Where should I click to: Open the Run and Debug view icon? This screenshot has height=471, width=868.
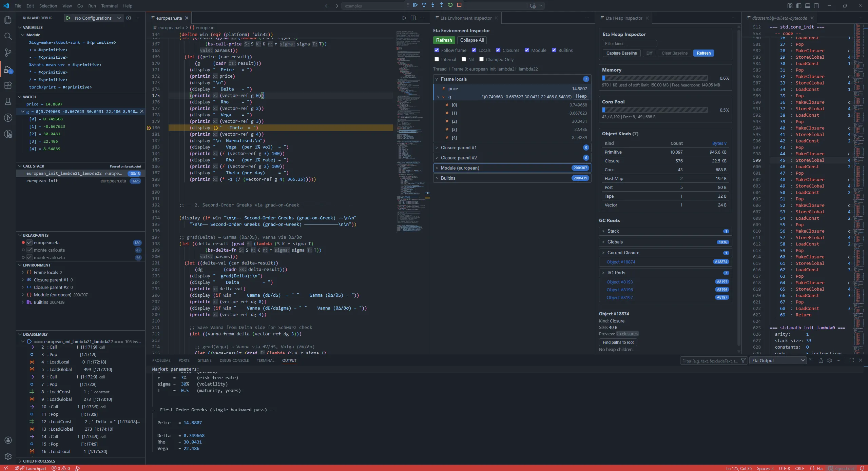pyautogui.click(x=8, y=69)
